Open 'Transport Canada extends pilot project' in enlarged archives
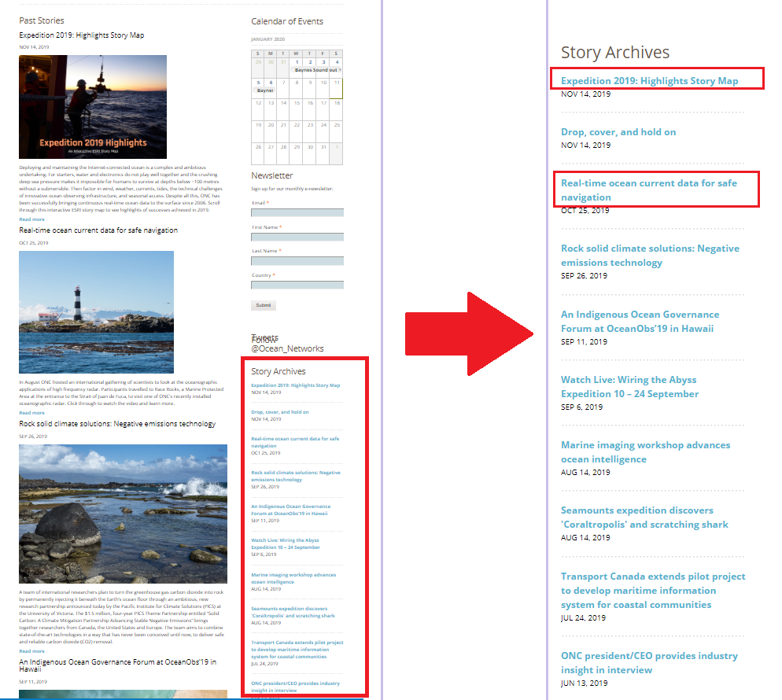 653,591
